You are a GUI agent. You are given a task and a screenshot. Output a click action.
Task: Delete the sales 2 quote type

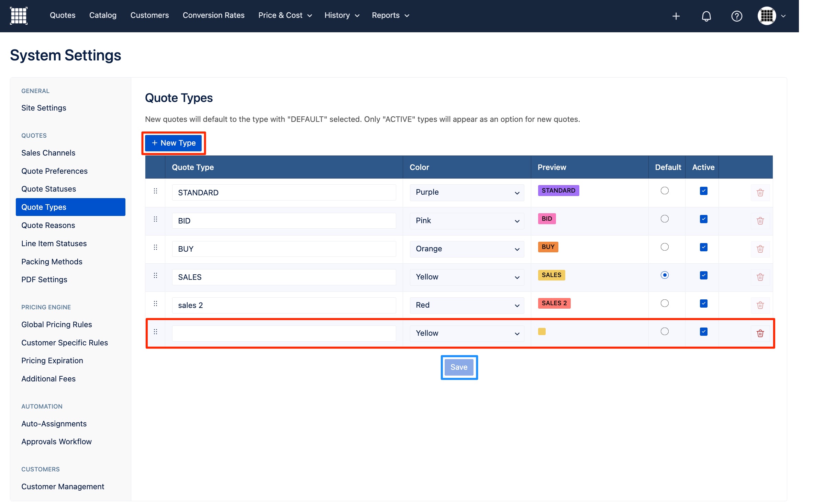point(760,305)
